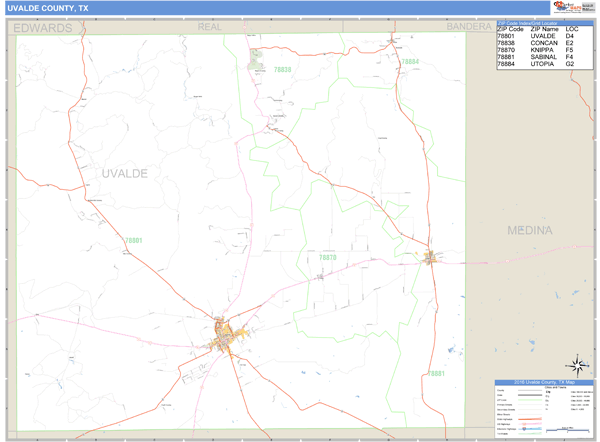Click the large gray UVALDE county label on map
600x442 pixels.
point(124,174)
